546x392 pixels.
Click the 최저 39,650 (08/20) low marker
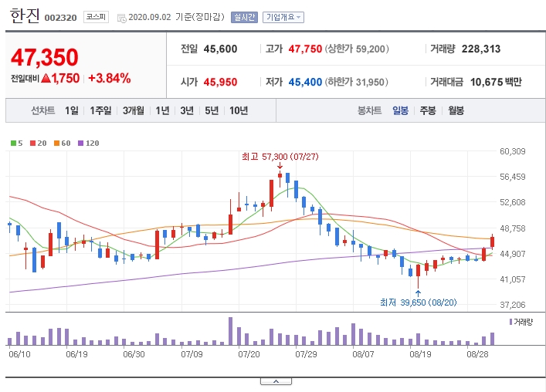419,302
